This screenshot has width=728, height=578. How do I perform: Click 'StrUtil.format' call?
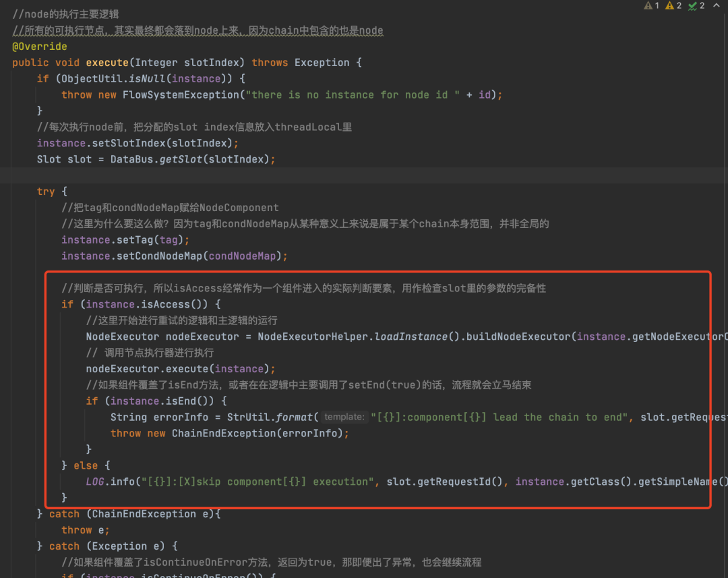click(x=269, y=417)
